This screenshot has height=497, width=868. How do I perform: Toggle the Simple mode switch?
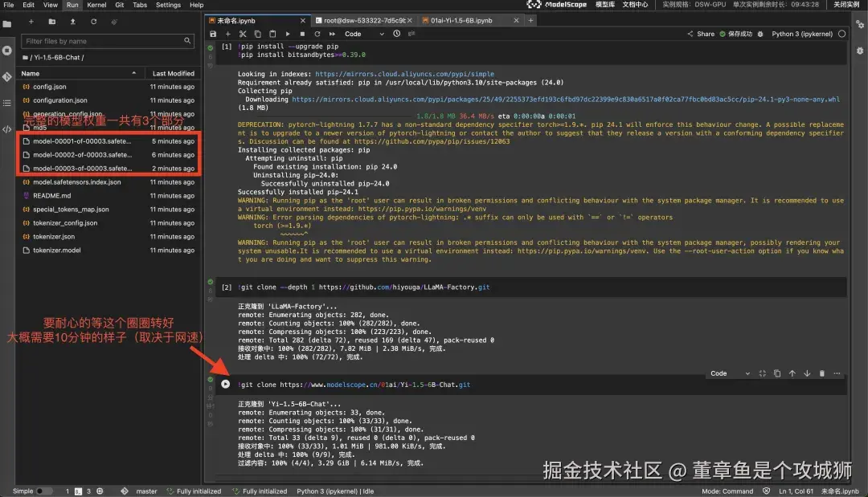pos(44,491)
